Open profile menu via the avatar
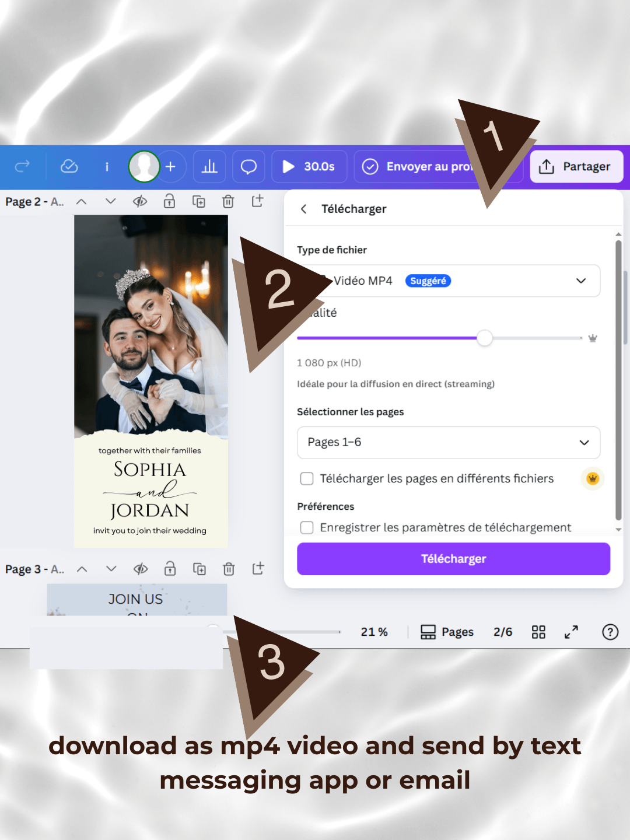Screen dimensions: 630x840 (x=143, y=166)
